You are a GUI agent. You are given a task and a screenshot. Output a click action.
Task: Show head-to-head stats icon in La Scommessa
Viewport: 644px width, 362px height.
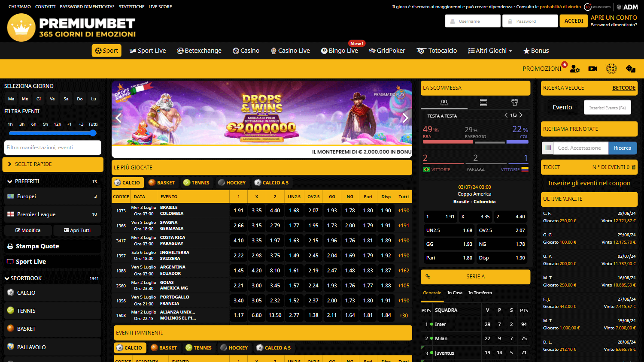(x=444, y=103)
